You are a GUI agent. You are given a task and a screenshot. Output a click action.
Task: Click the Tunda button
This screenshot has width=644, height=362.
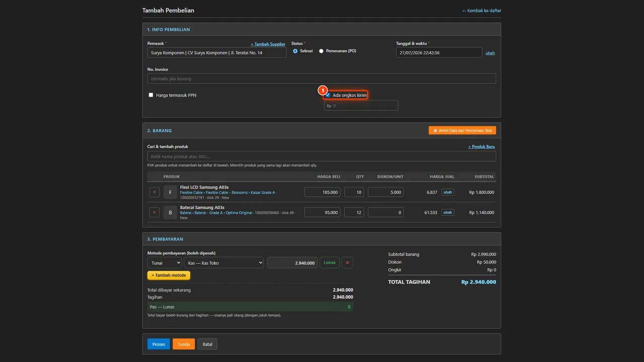coord(184,344)
